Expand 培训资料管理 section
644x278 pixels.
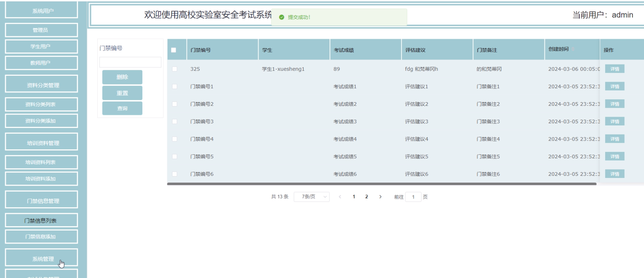tap(41, 142)
